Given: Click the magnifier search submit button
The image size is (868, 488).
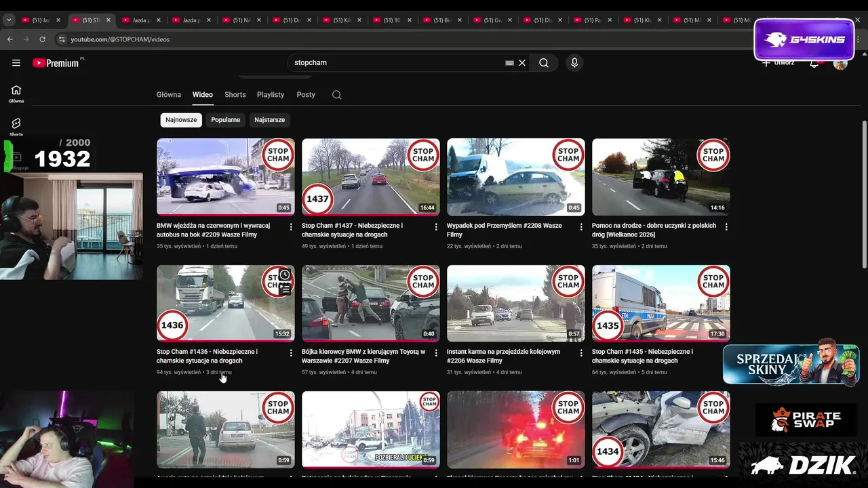Looking at the screenshot, I should tap(544, 63).
